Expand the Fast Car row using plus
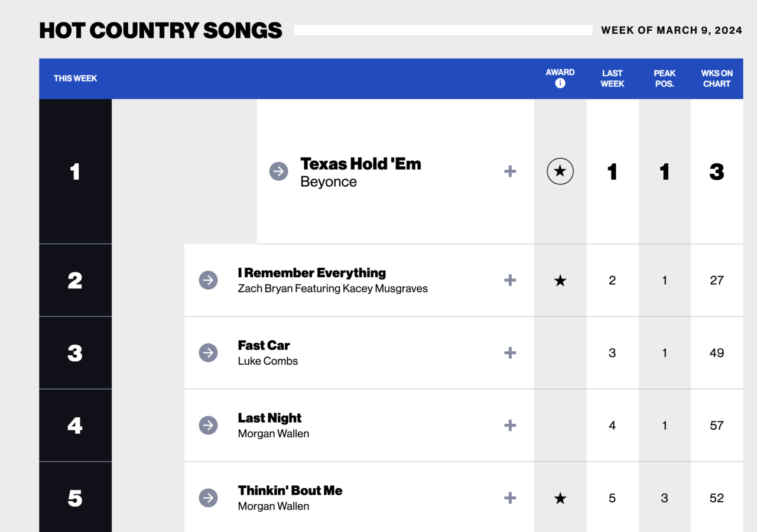Viewport: 757px width, 532px height. [x=510, y=353]
